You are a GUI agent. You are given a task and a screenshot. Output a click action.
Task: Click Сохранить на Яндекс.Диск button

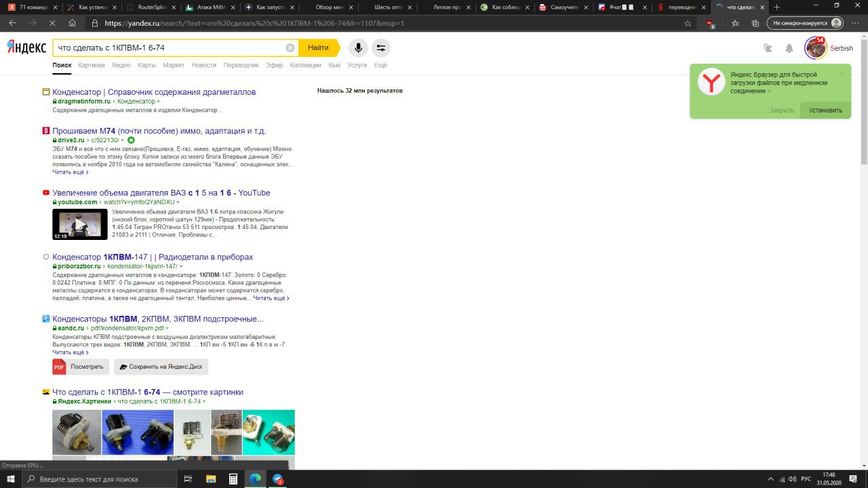pos(161,367)
